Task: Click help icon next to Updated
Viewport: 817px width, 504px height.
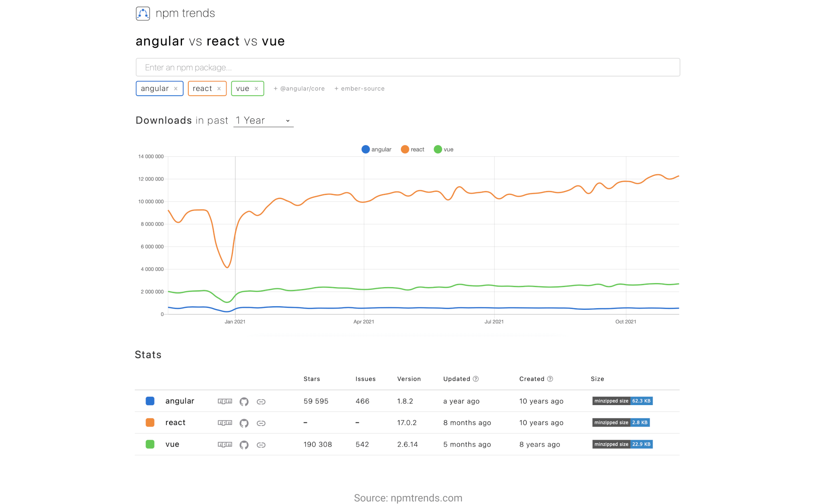Action: click(476, 379)
